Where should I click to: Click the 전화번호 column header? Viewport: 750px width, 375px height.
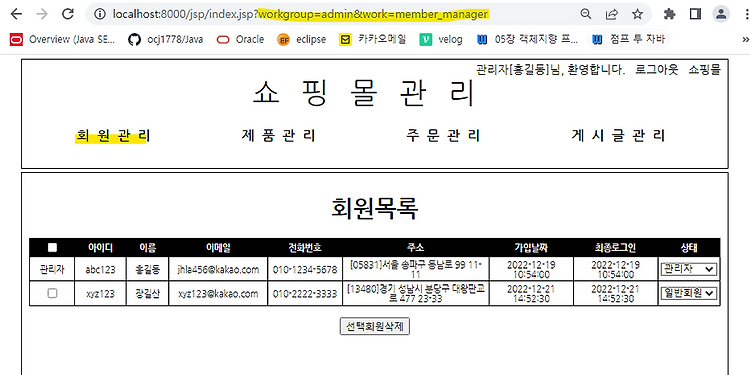[x=305, y=247]
